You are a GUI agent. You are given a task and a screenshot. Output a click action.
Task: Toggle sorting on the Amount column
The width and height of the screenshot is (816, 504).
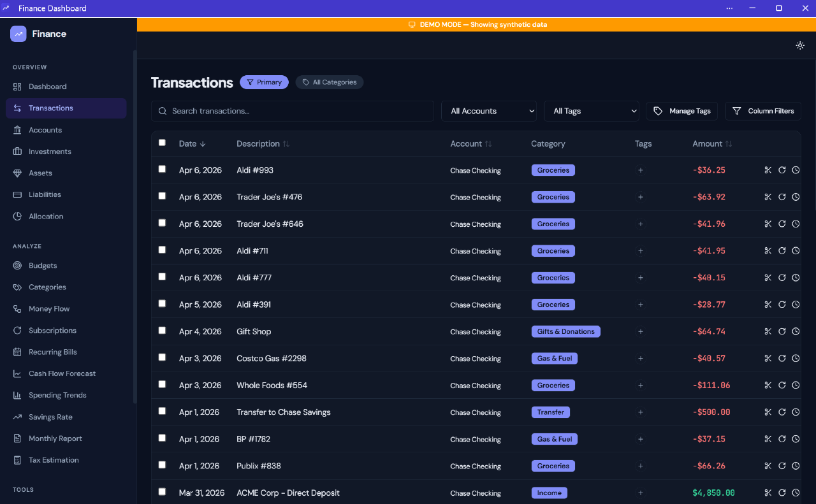[x=711, y=143]
